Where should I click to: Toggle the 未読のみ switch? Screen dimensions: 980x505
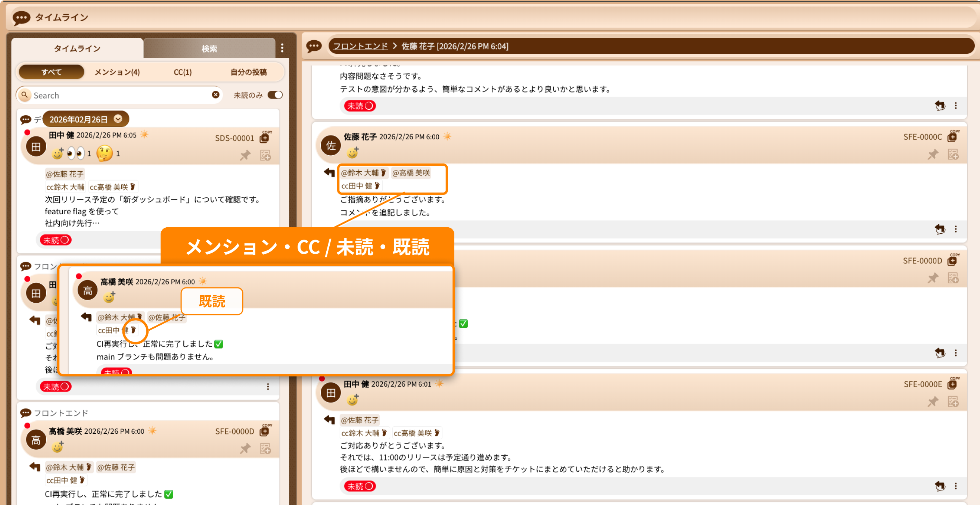(275, 95)
